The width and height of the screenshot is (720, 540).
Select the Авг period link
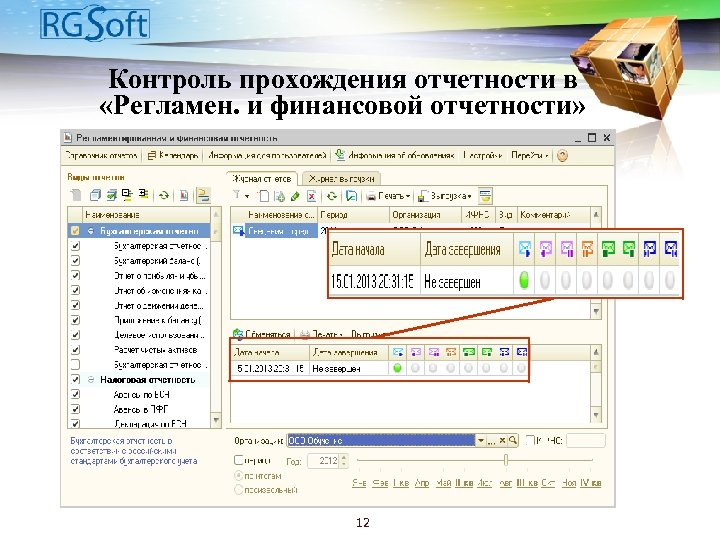pyautogui.click(x=505, y=483)
